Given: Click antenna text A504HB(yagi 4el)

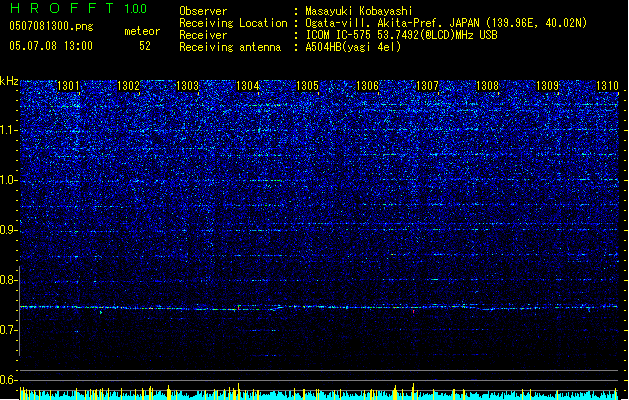Looking at the screenshot, I should [353, 47].
